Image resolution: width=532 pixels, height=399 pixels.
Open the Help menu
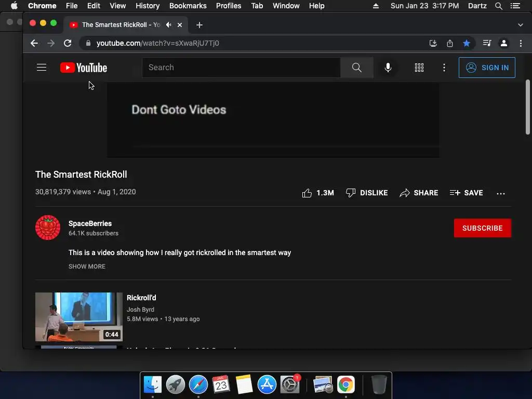tap(316, 6)
